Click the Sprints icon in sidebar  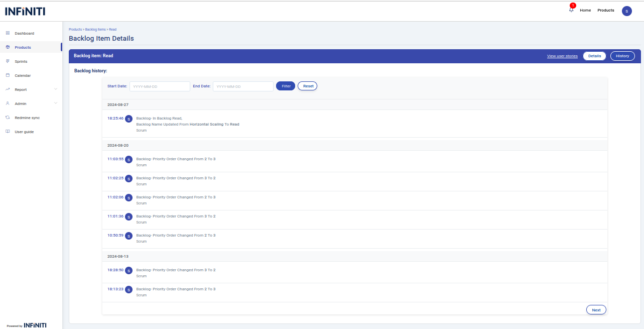8,61
